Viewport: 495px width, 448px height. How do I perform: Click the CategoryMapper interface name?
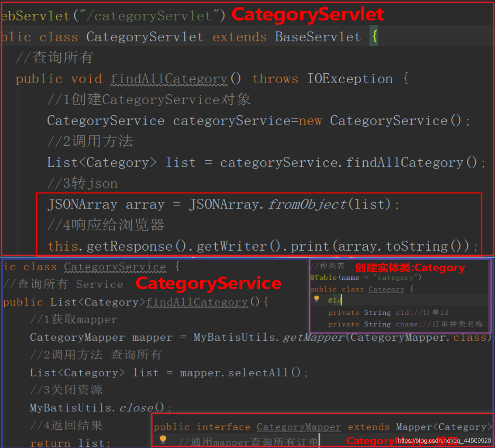[x=299, y=427]
